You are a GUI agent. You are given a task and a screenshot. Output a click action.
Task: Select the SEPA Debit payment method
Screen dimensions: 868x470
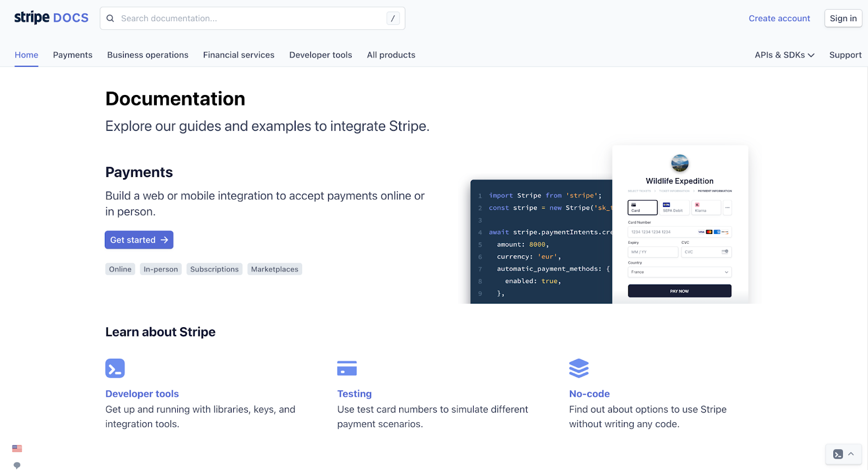pos(674,208)
